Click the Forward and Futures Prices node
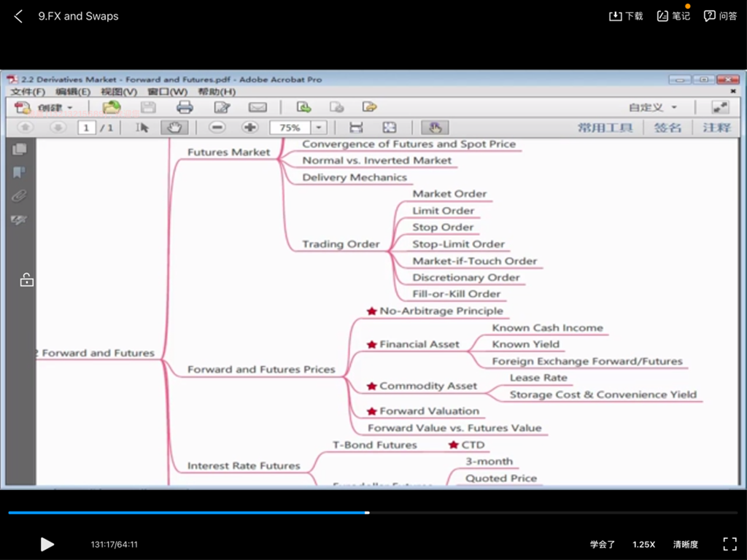This screenshot has width=747, height=560. pyautogui.click(x=261, y=370)
